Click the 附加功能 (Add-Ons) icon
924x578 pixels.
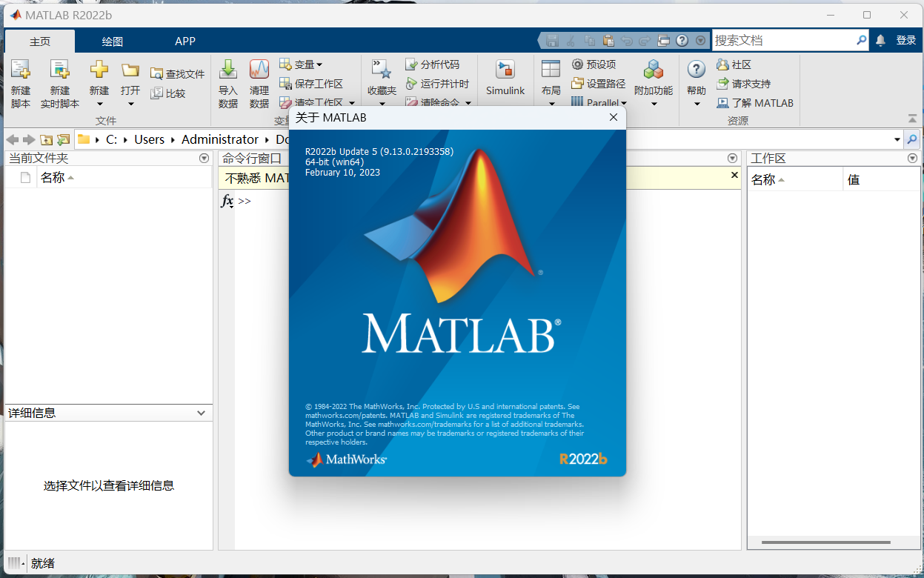[654, 70]
